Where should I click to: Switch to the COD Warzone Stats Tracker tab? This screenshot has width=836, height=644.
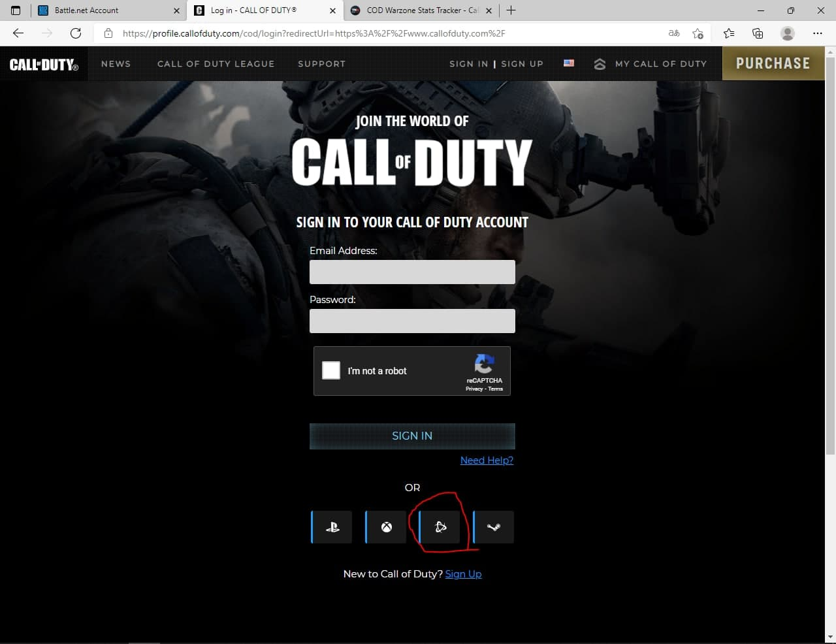[421, 10]
